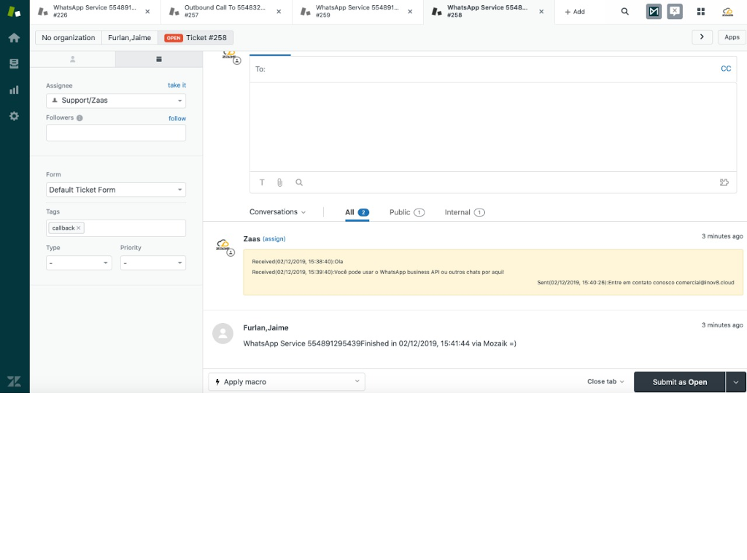Open the Zendesk products grid icon

coord(701,12)
